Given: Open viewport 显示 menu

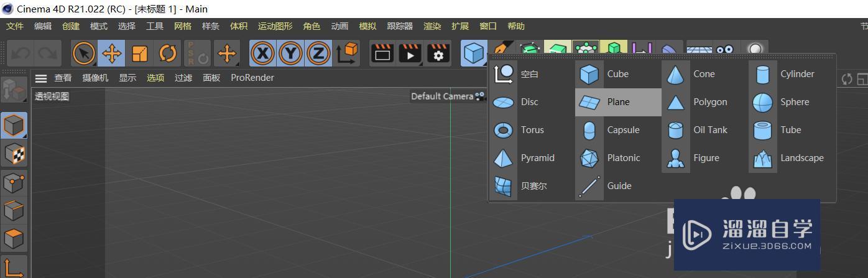Looking at the screenshot, I should 127,78.
